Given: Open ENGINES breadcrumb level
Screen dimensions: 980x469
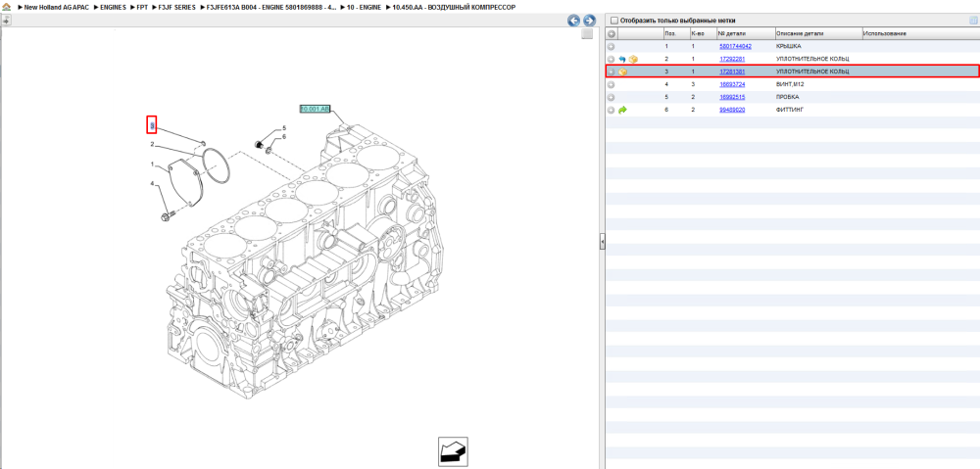Looking at the screenshot, I should [x=113, y=7].
